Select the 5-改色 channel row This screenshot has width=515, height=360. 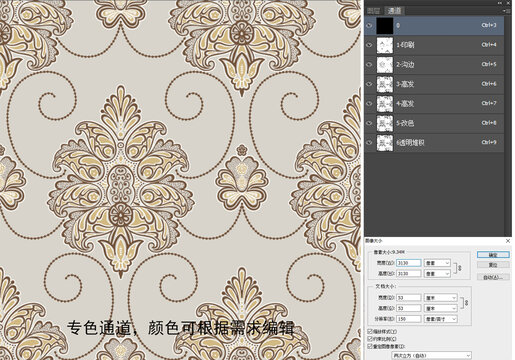click(434, 123)
